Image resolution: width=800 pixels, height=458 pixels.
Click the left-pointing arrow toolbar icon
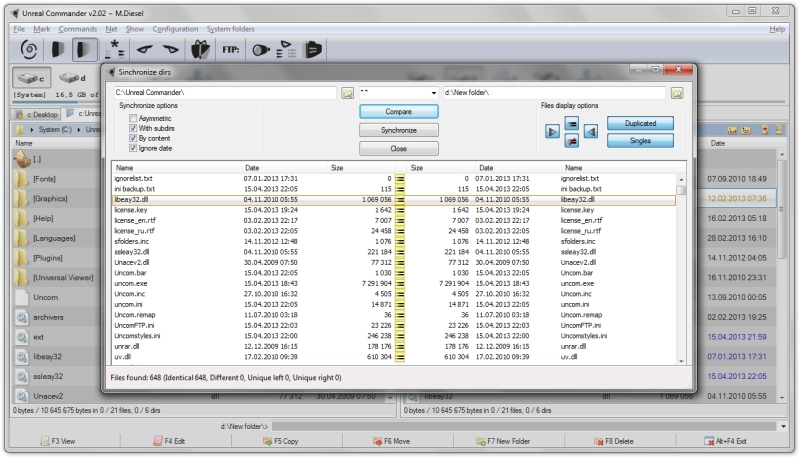[x=144, y=49]
